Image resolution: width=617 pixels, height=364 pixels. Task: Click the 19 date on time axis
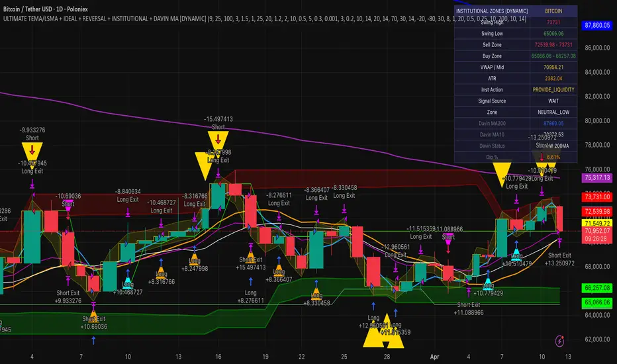tap(265, 357)
